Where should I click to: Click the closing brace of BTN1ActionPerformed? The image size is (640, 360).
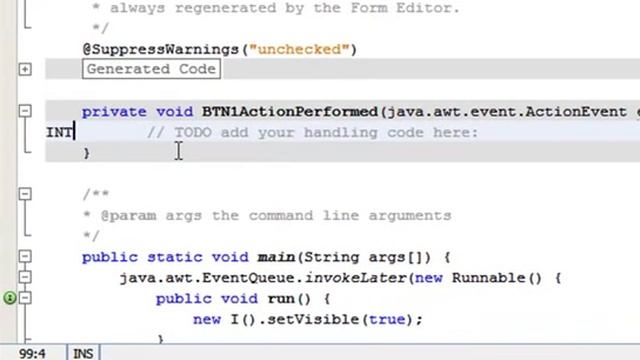coord(86,153)
